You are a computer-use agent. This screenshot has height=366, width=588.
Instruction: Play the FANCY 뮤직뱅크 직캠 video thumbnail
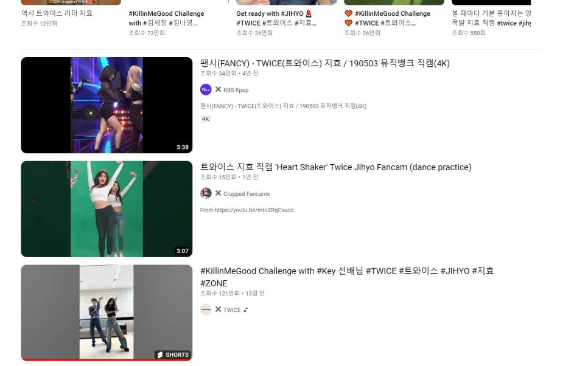(107, 105)
